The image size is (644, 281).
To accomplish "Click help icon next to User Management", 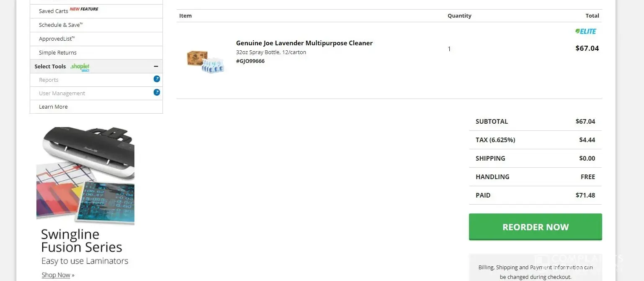I will coord(157,92).
